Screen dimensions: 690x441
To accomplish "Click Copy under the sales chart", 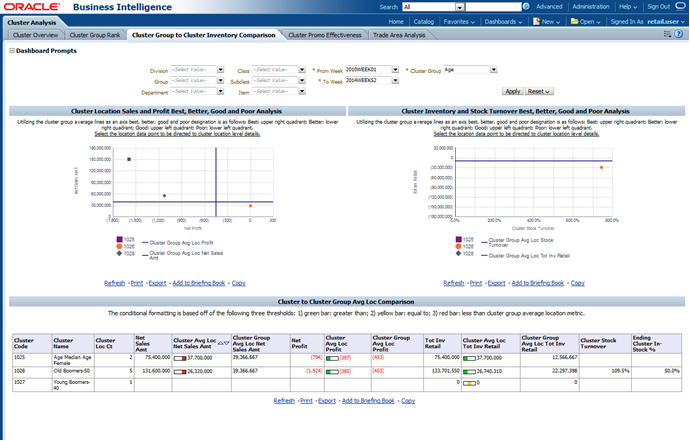I will 239,283.
